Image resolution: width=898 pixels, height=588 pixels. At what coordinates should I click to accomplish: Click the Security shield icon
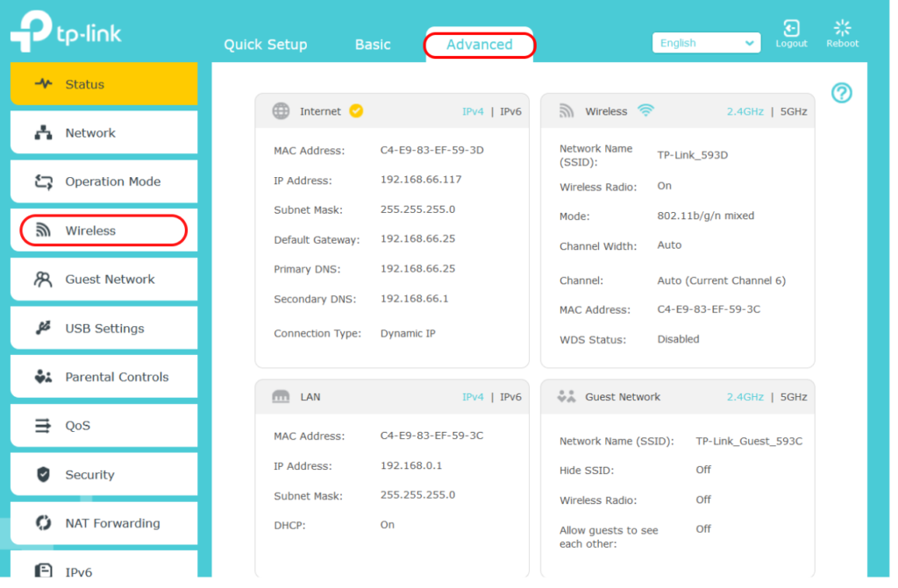tap(43, 474)
